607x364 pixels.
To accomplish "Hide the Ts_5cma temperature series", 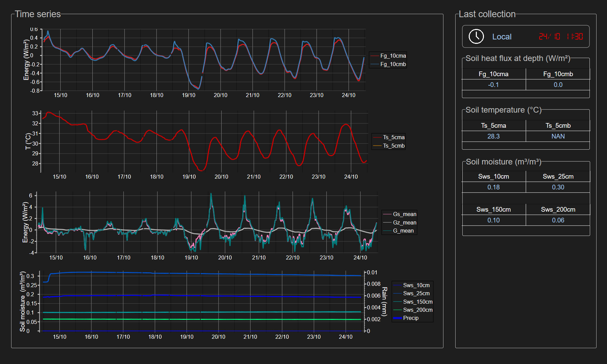I will [x=394, y=138].
